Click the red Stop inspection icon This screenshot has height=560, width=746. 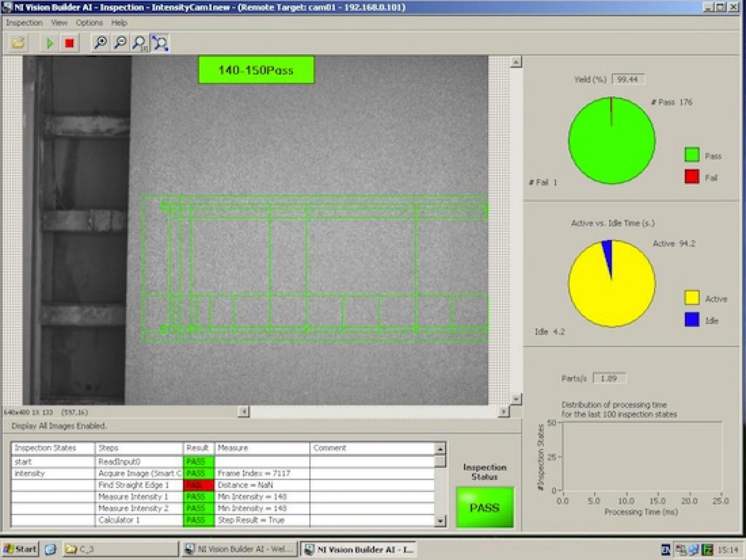69,43
